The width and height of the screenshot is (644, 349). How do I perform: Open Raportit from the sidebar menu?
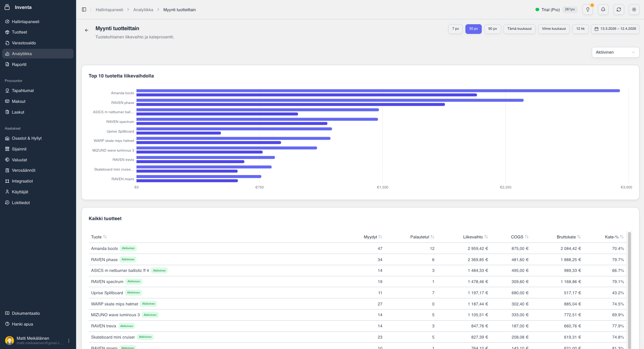tap(19, 64)
